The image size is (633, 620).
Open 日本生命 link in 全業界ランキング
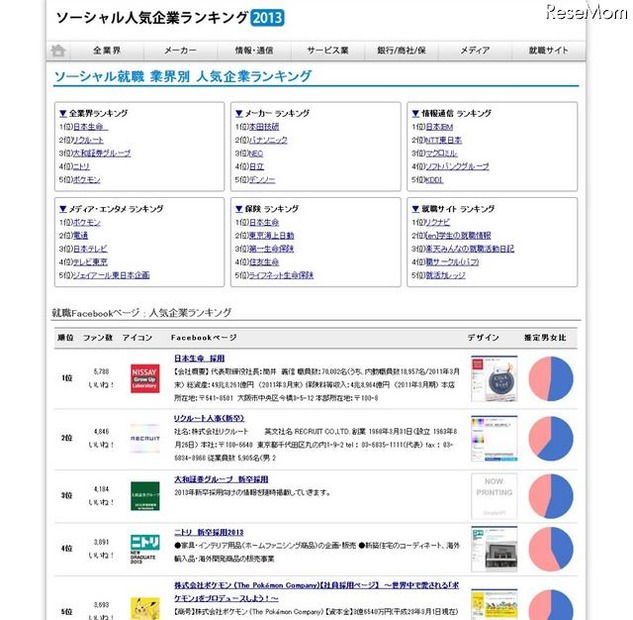tap(90, 127)
